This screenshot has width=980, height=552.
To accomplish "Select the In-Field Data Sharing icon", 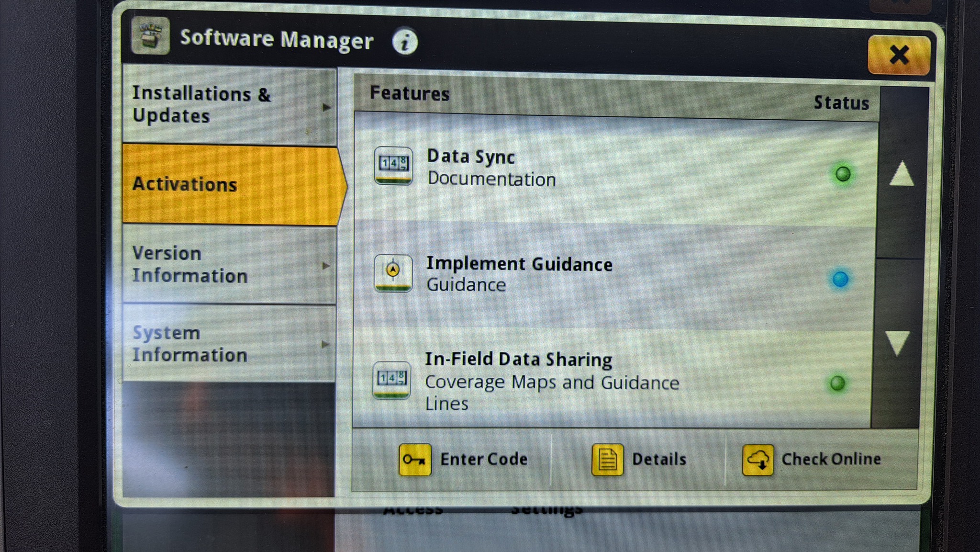I will (391, 380).
